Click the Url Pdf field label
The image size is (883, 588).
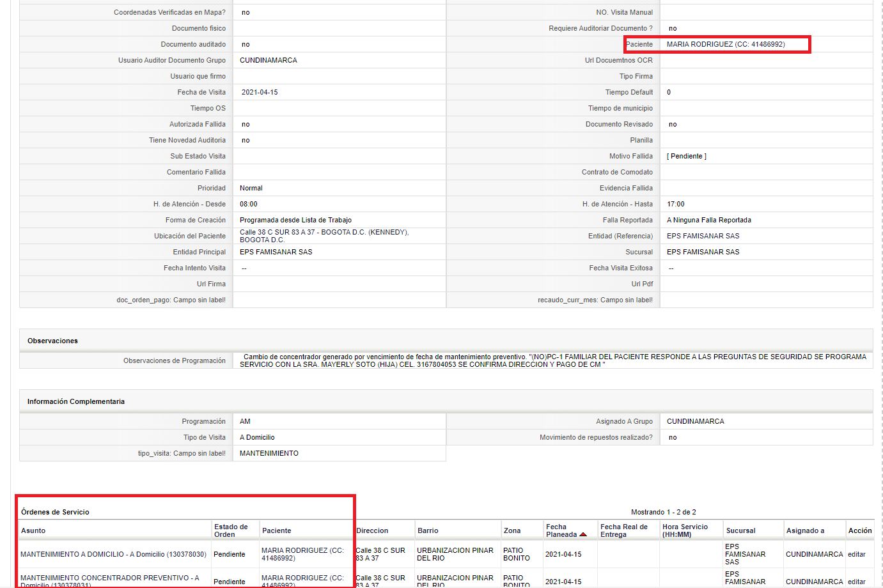click(642, 284)
